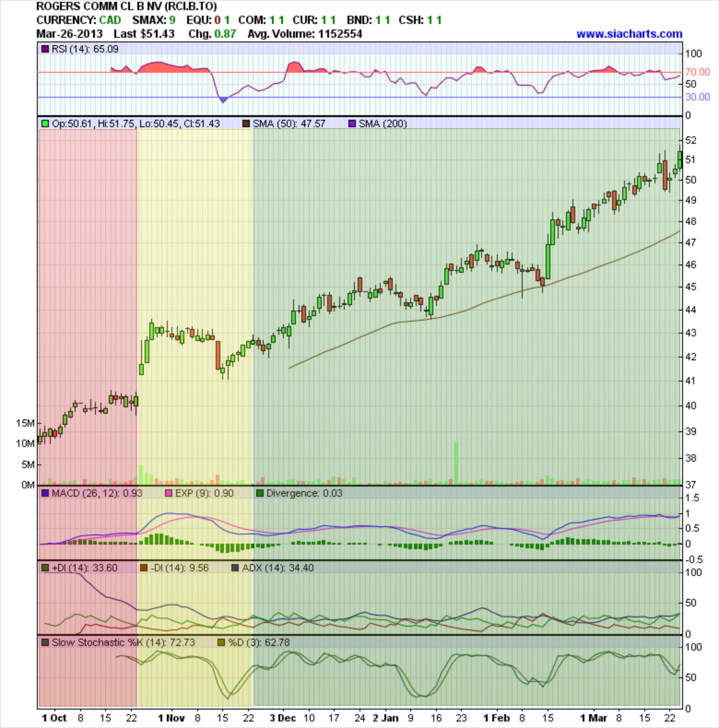Click the tallest volume bar in late January
Viewport: 719px width, 728px height.
pyautogui.click(x=456, y=463)
